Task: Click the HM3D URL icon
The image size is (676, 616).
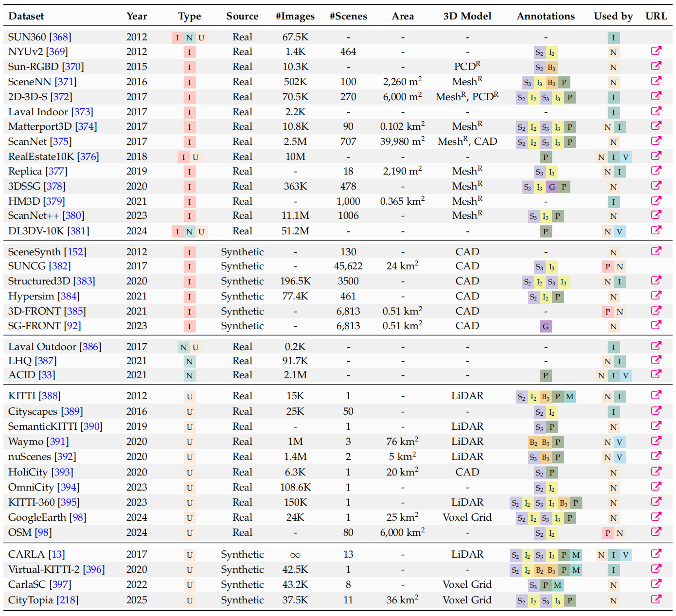Action: click(656, 200)
